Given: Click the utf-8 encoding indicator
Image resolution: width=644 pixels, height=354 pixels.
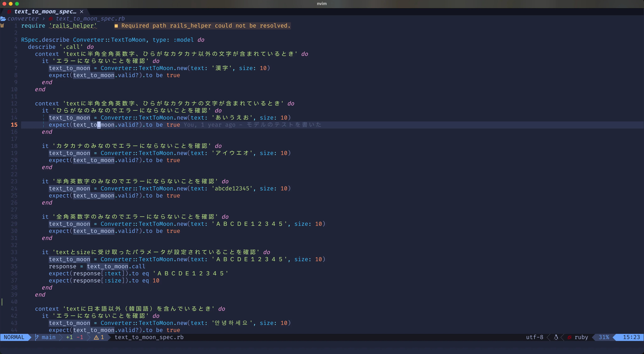Looking at the screenshot, I should point(535,337).
